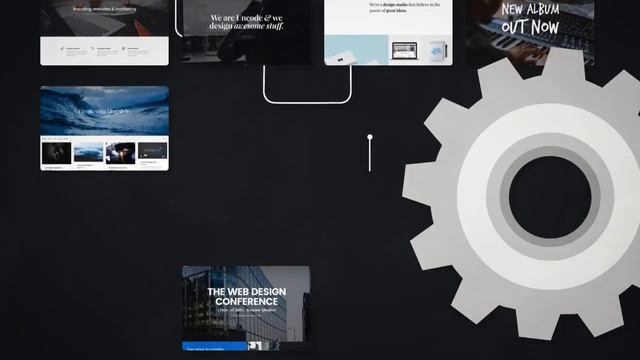
Task: Click 'THE WEB DESIGN CONFERENCE' heading text
Action: 247,297
